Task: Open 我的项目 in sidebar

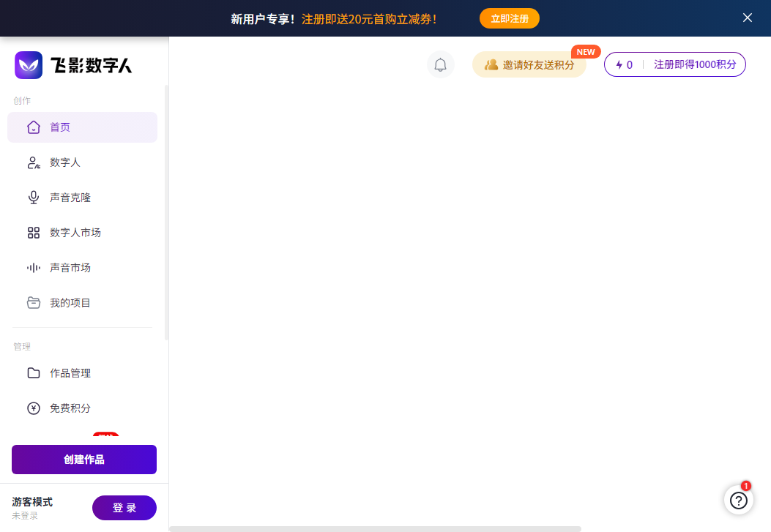Action: pyautogui.click(x=82, y=303)
